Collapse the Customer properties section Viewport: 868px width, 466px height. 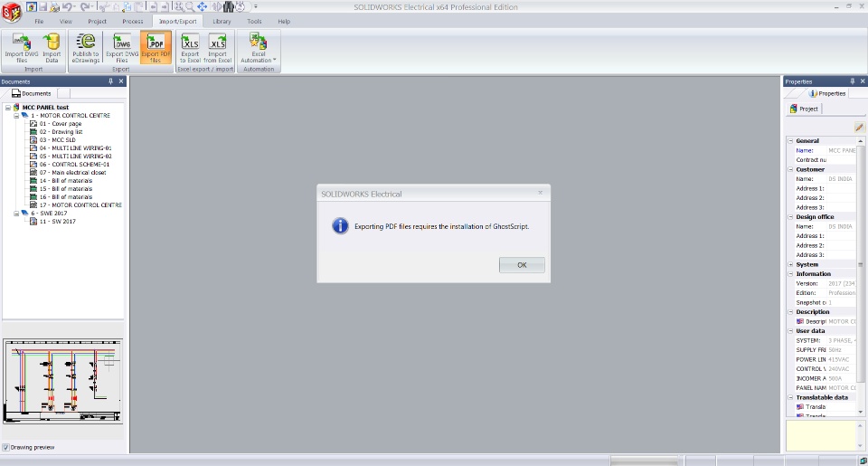tap(790, 169)
